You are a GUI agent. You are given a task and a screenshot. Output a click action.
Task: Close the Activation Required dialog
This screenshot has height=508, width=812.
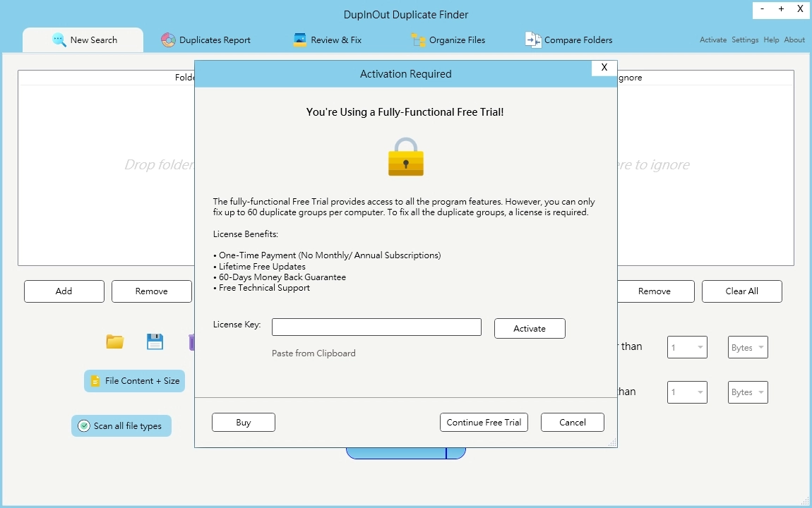tap(604, 67)
